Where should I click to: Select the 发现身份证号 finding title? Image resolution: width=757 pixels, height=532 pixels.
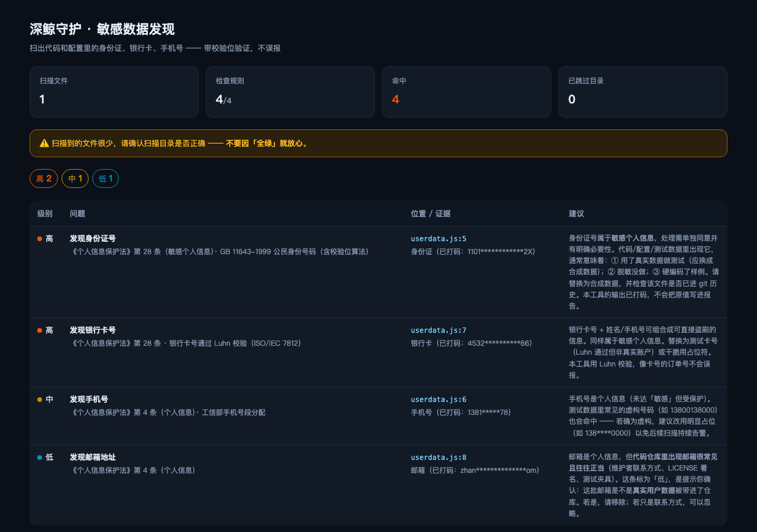[93, 239]
